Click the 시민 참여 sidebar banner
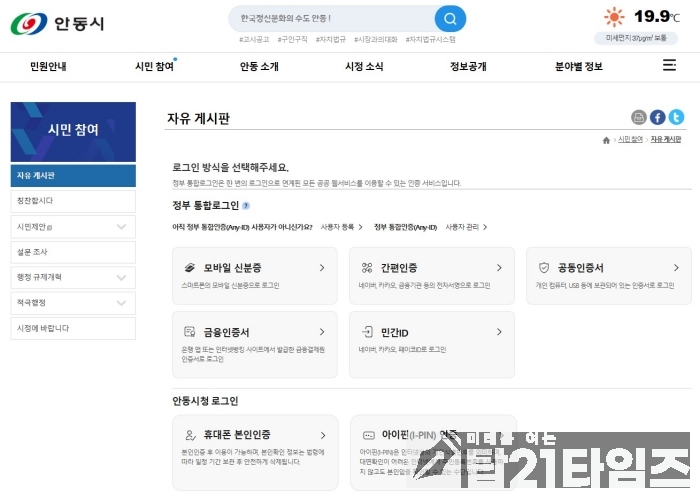This screenshot has width=700, height=498. (73, 132)
